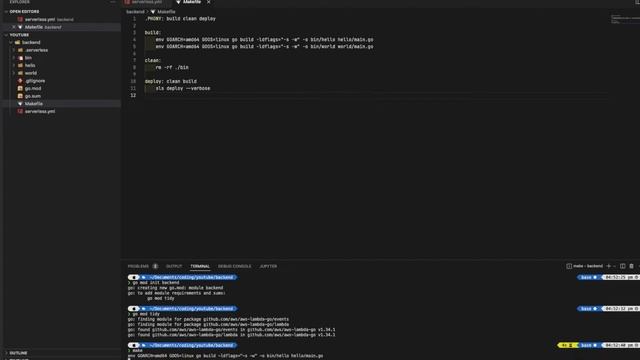Expand the Outline section
This screenshot has width=640, height=360.
(x=18, y=353)
